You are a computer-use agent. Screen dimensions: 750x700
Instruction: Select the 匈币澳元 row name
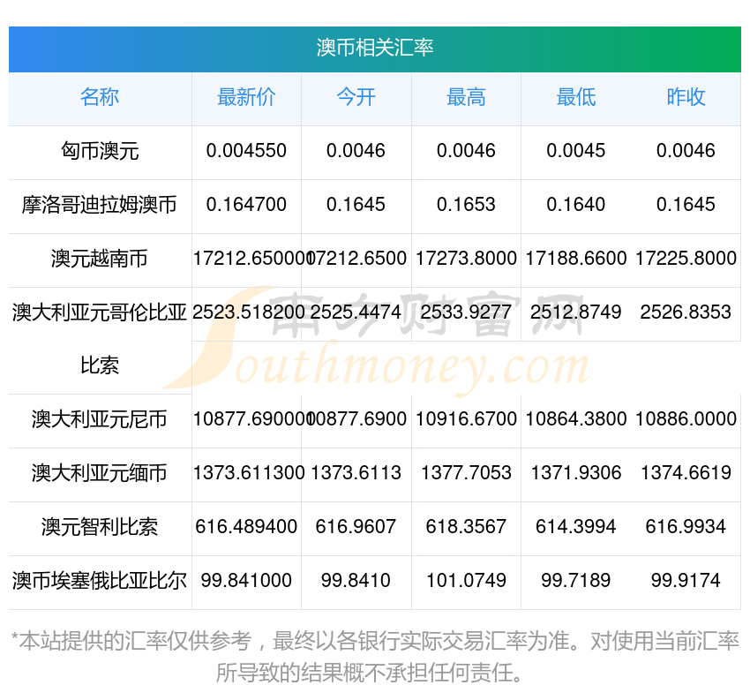point(100,151)
